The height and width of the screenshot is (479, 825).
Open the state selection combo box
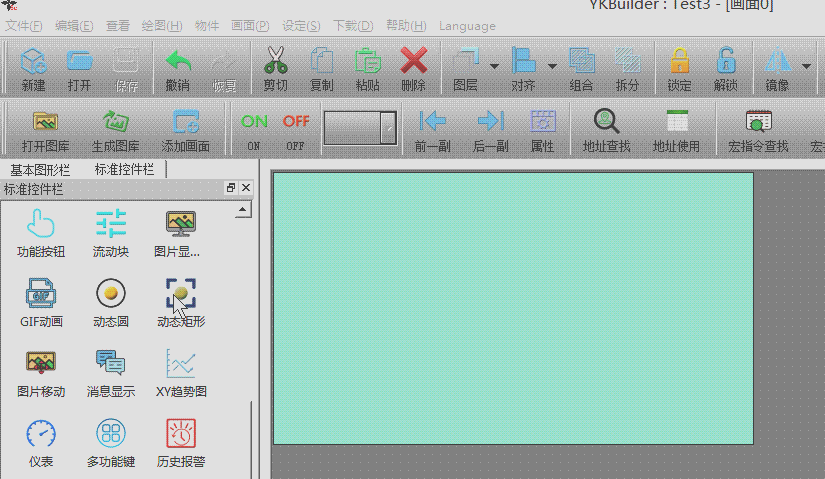387,127
